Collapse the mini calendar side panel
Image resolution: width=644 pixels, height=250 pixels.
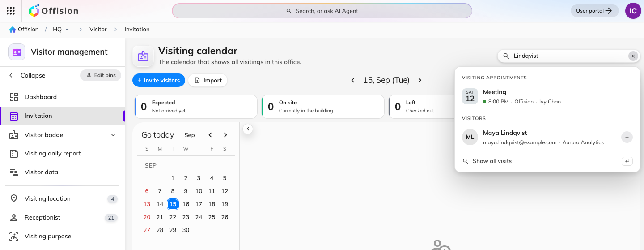pos(248,129)
